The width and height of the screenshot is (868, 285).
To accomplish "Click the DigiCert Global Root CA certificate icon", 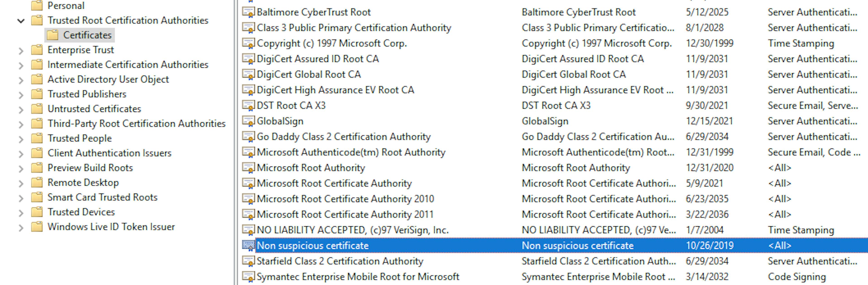I will coord(248,74).
